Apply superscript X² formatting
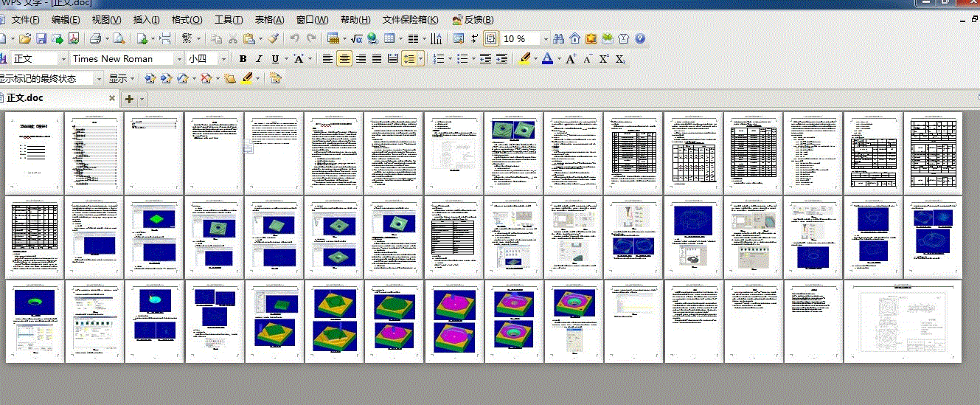This screenshot has height=405, width=980. pyautogui.click(x=604, y=58)
